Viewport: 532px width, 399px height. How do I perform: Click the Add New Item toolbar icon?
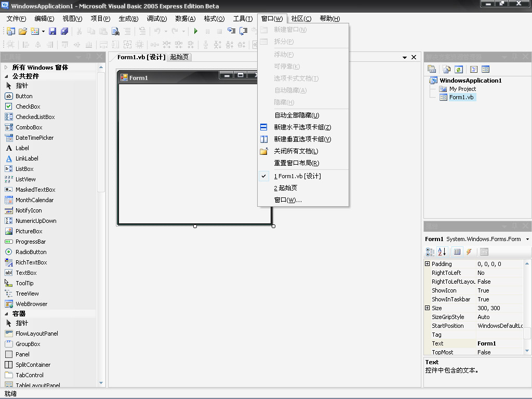(35, 31)
